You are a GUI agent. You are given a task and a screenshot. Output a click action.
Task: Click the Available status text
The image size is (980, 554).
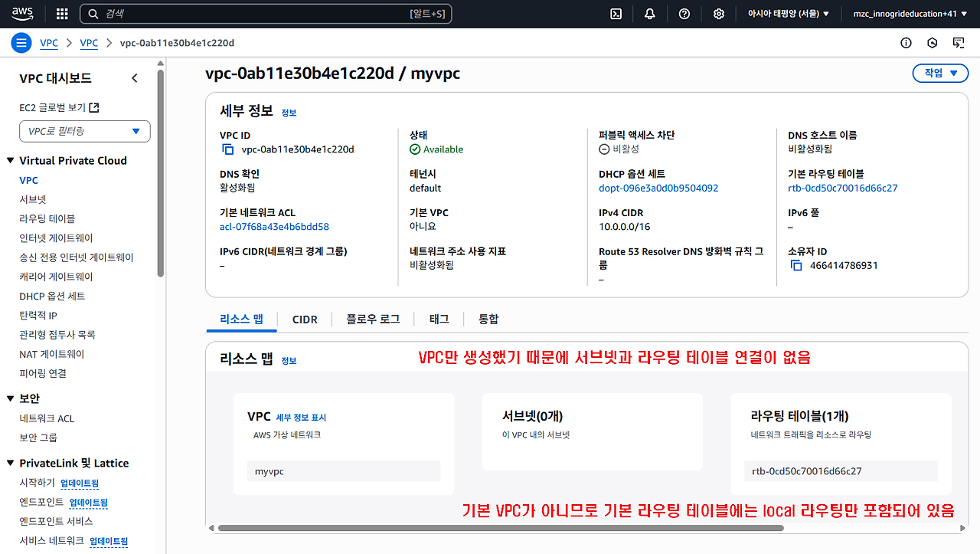click(x=443, y=149)
